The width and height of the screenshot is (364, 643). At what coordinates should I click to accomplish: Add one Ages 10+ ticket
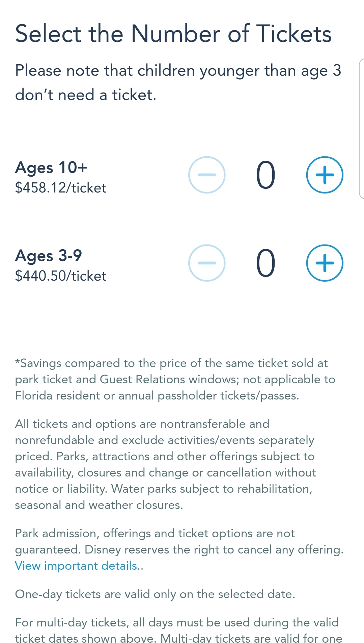pyautogui.click(x=325, y=175)
